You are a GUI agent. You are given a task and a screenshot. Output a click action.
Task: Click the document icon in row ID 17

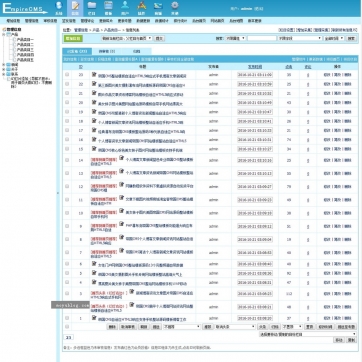click(94, 130)
